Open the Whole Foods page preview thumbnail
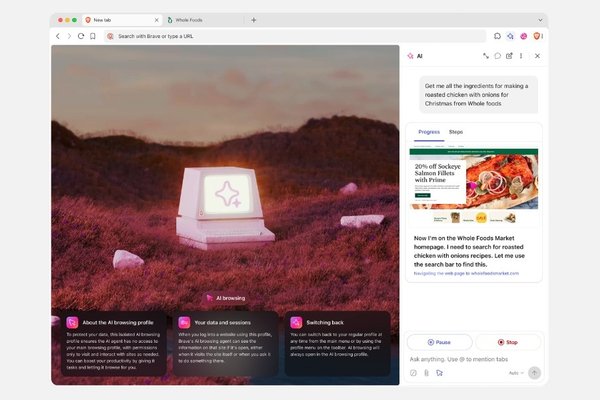The width and height of the screenshot is (600, 400). (x=474, y=184)
